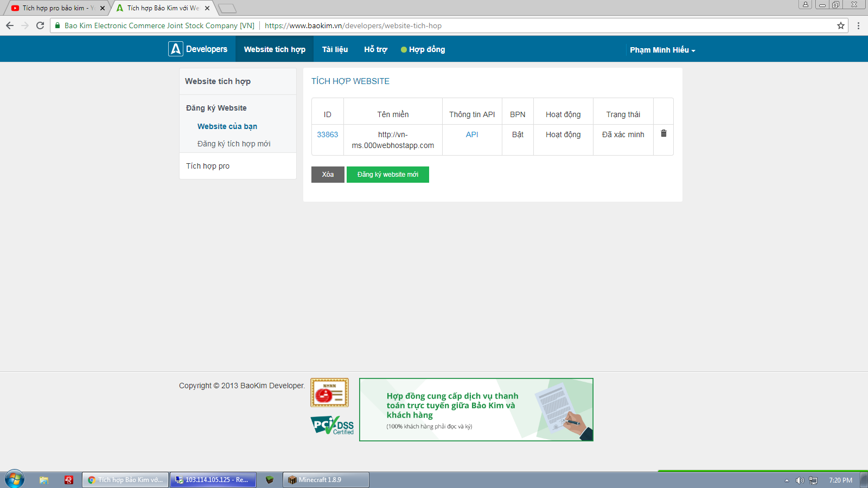Click the browser address bar URL
The width and height of the screenshot is (868, 488).
pos(353,25)
